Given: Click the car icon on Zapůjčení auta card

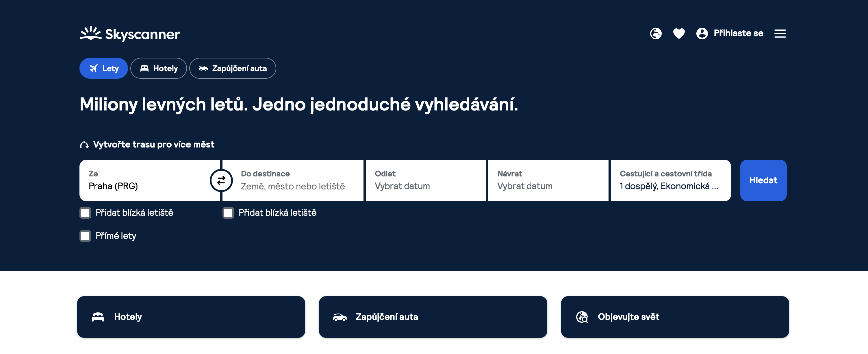Looking at the screenshot, I should click(x=340, y=317).
